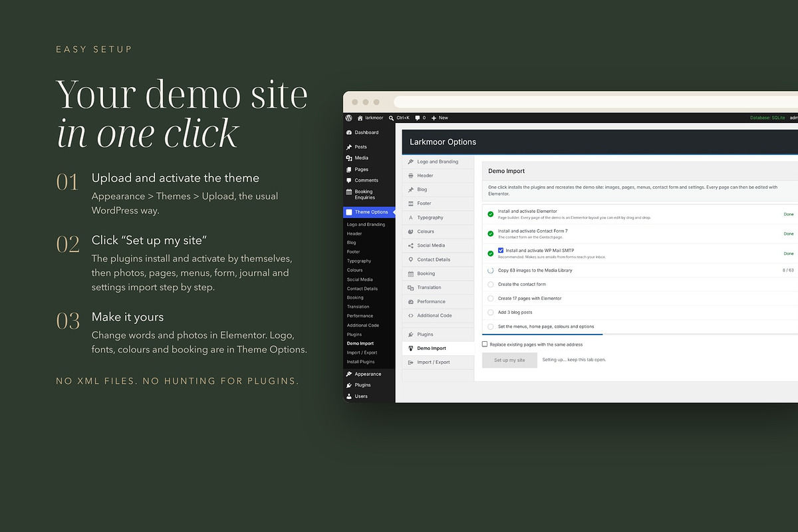798x532 pixels.
Task: Select the Typography options tab
Action: point(438,217)
